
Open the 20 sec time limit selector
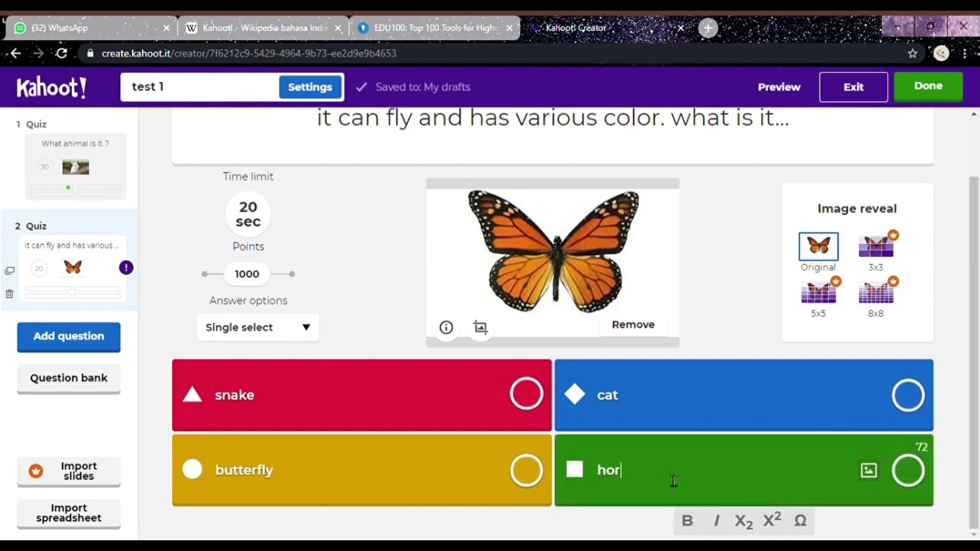(x=248, y=214)
